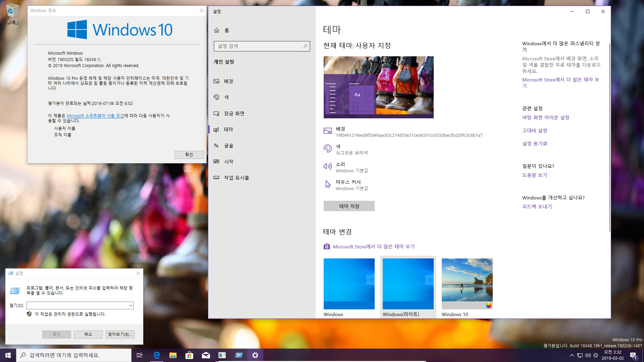Select the Themes (테마) sidebar item
The height and width of the screenshot is (362, 644).
coord(262,129)
